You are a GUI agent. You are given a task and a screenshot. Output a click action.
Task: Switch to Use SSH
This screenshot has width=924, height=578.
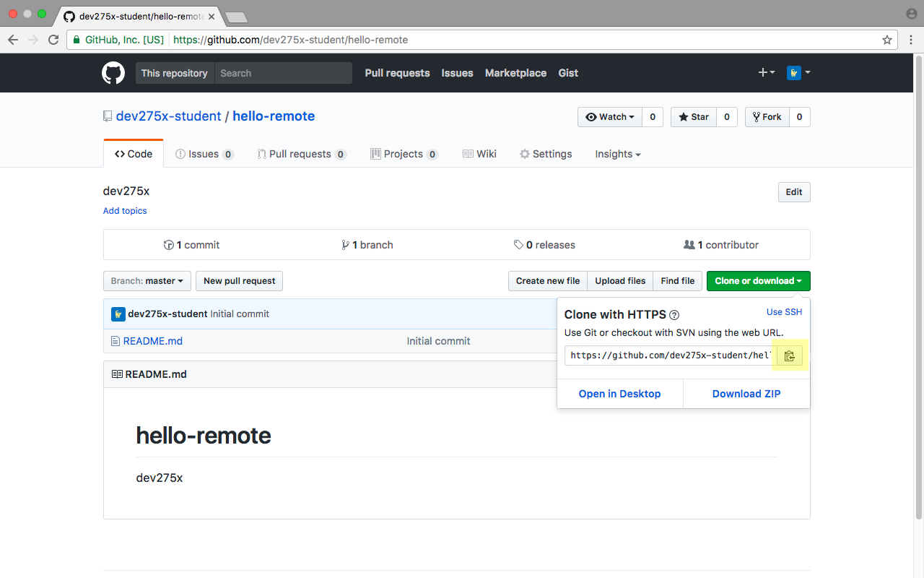click(784, 312)
